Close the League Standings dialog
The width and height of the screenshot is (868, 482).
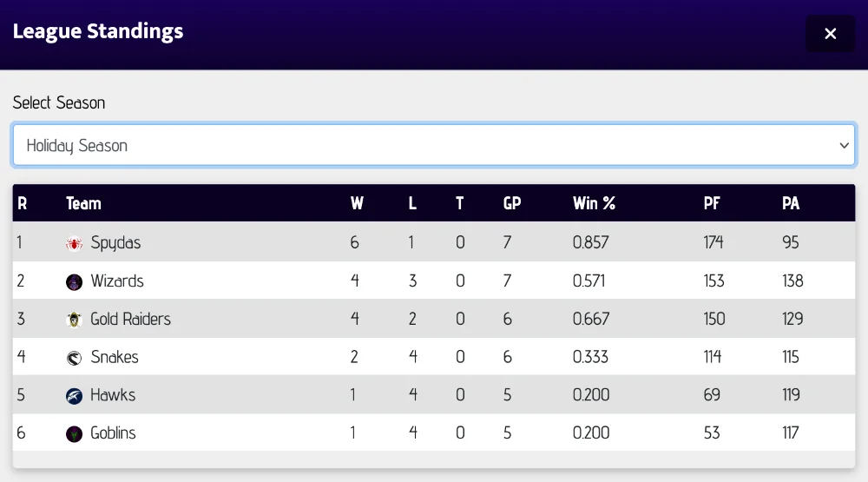tap(830, 34)
